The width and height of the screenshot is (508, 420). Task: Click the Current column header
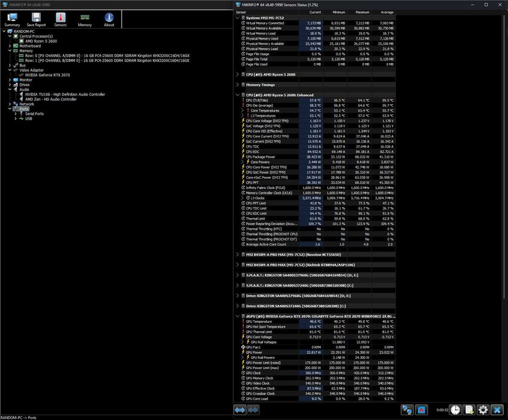pyautogui.click(x=311, y=13)
